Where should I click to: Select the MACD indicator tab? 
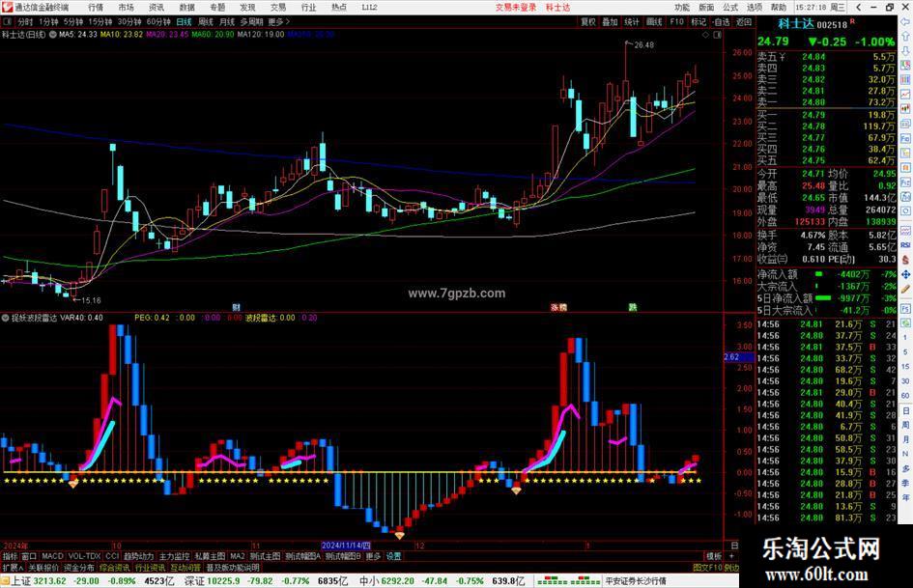pos(52,556)
